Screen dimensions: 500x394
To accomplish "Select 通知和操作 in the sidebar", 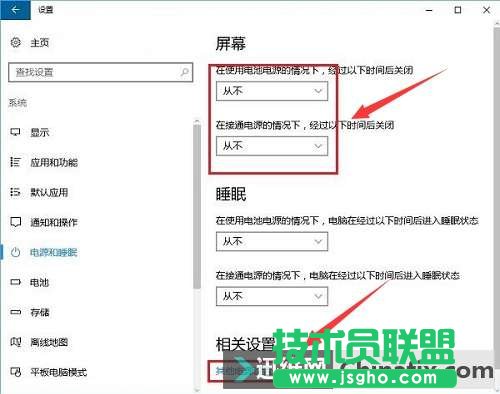I will pos(54,222).
